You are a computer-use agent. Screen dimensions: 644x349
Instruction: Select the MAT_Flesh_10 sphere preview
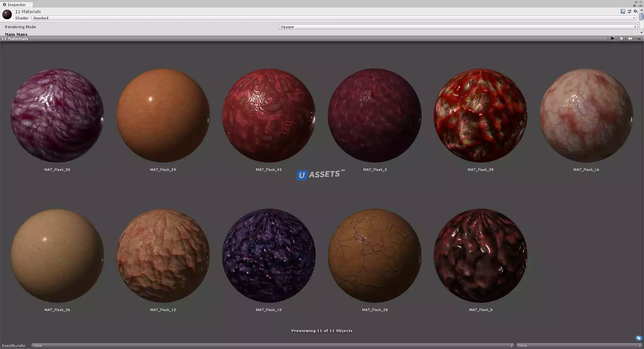[x=269, y=256]
